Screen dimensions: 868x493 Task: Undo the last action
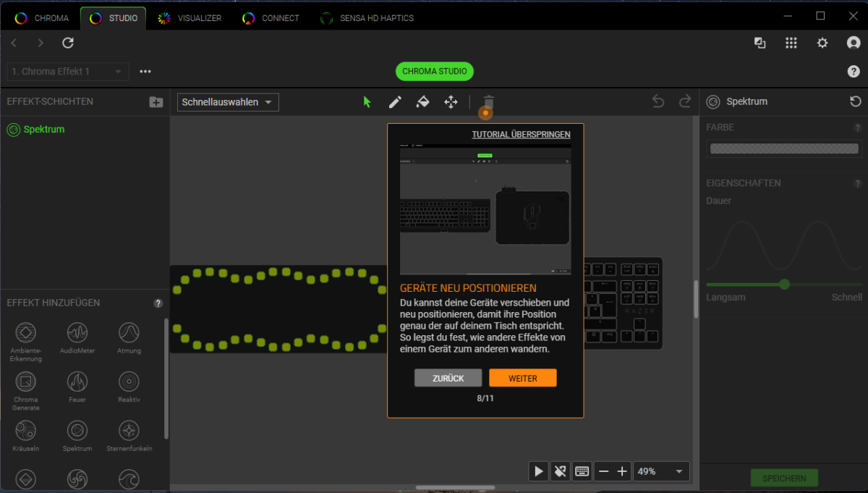tap(658, 101)
